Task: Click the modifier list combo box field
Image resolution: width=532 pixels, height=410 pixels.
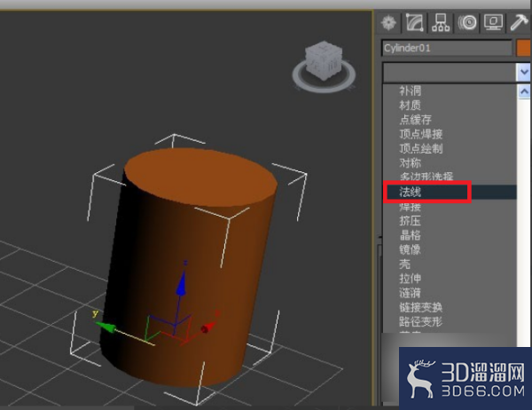Action: [x=450, y=72]
